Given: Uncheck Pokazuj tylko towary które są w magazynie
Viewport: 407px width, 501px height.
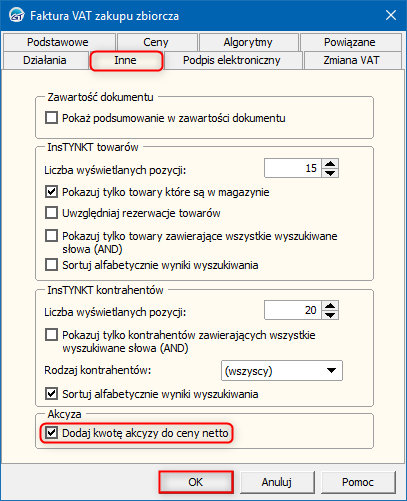Looking at the screenshot, I should [x=51, y=192].
